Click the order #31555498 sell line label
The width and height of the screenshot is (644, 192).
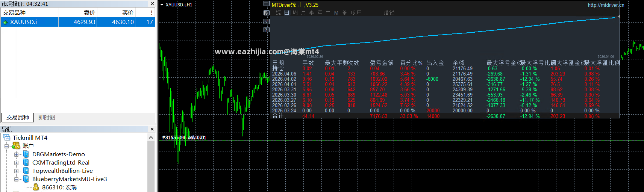coord(184,138)
